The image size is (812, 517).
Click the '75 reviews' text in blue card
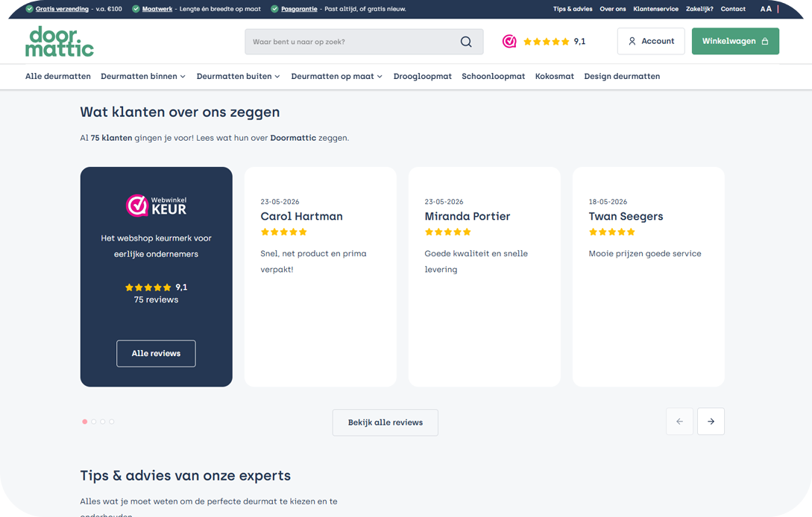click(156, 299)
